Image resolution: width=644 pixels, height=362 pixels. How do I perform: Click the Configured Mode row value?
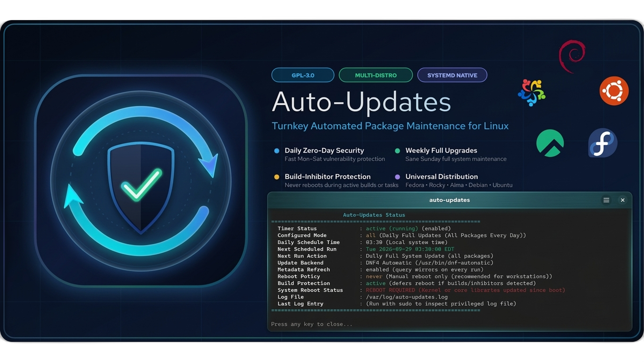click(x=446, y=235)
